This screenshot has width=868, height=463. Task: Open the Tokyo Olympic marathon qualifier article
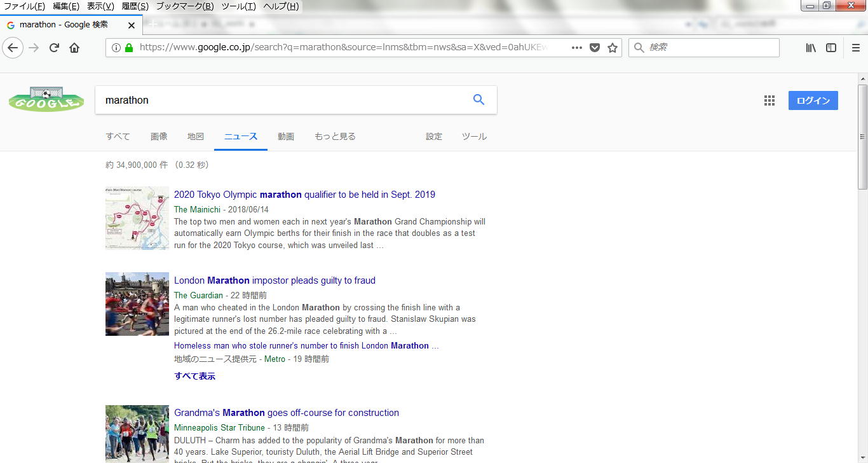pos(304,195)
